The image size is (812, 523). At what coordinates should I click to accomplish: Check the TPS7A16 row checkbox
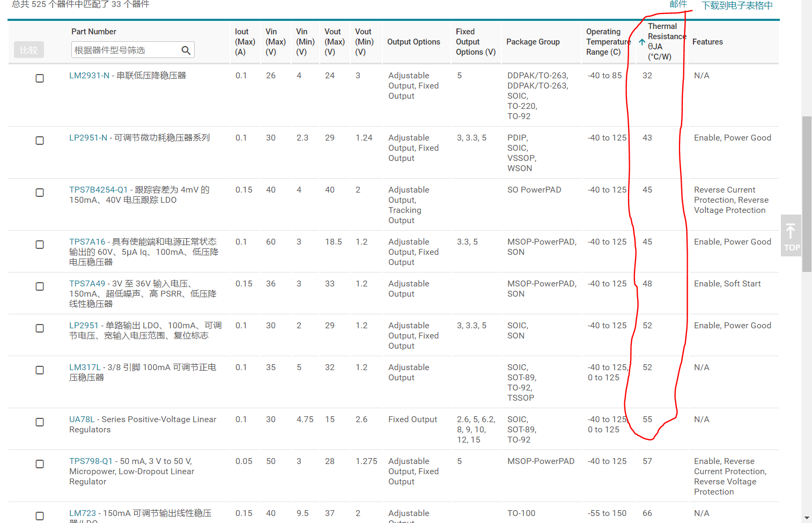(40, 245)
